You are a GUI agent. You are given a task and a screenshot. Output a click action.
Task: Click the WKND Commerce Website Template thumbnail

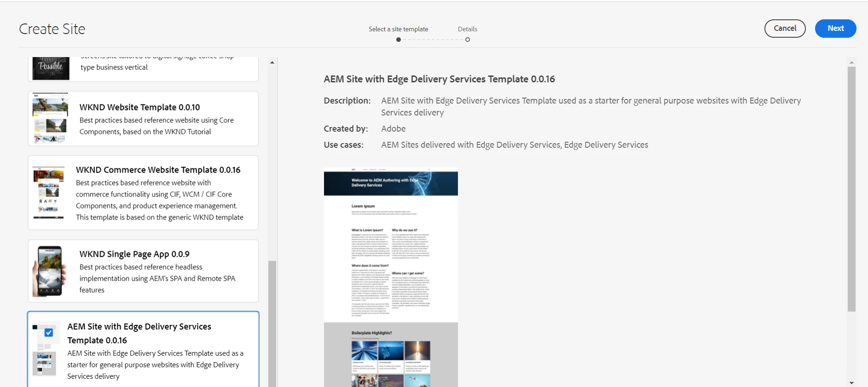pos(48,193)
